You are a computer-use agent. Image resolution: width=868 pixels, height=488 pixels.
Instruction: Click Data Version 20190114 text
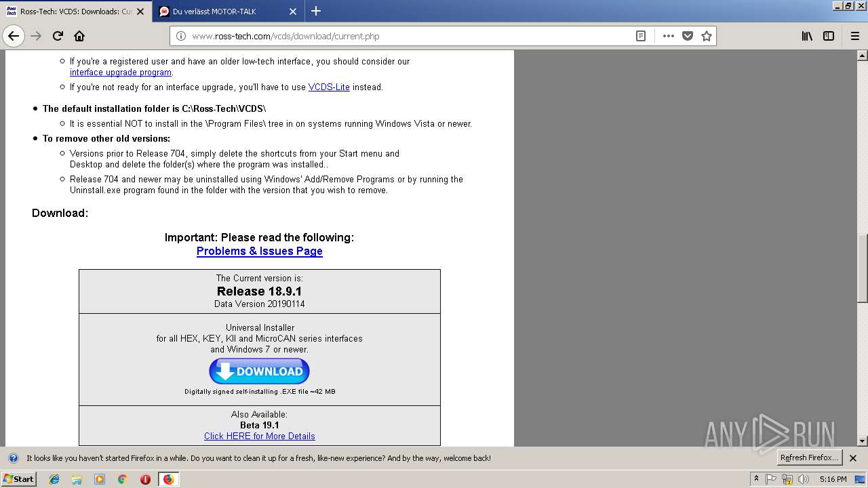[x=260, y=304]
